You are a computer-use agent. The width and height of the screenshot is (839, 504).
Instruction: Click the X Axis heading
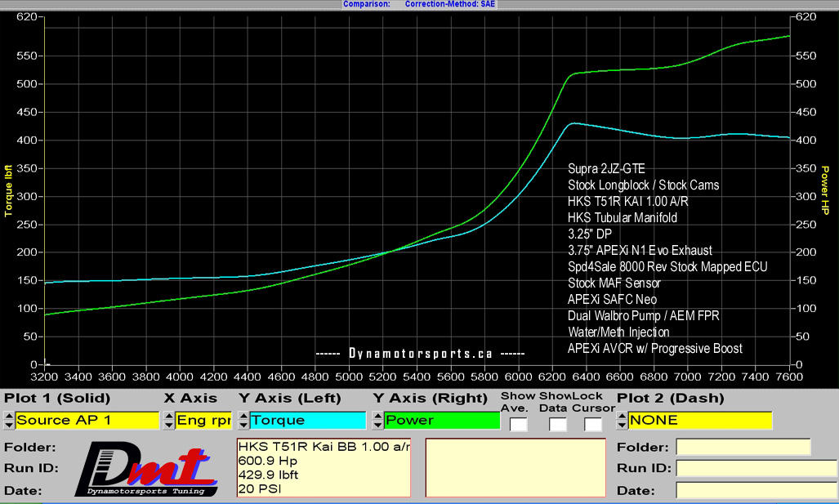pyautogui.click(x=190, y=399)
